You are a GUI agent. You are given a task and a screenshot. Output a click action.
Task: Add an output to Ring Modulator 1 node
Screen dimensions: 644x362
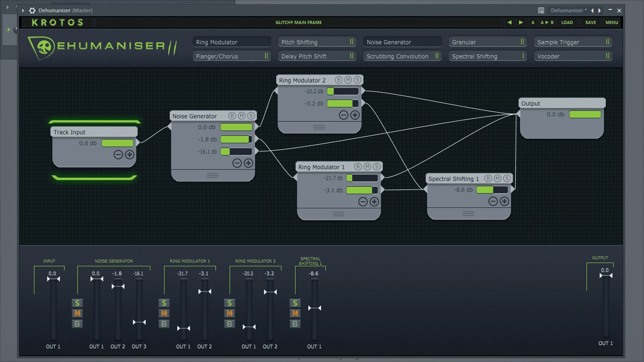tap(374, 202)
